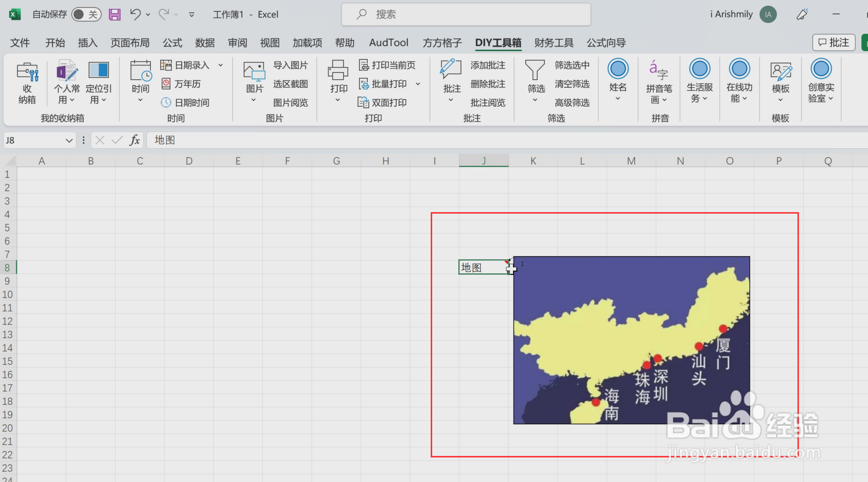Viewport: 868px width, 482px height.
Task: Click the insert function fx icon
Action: click(135, 140)
